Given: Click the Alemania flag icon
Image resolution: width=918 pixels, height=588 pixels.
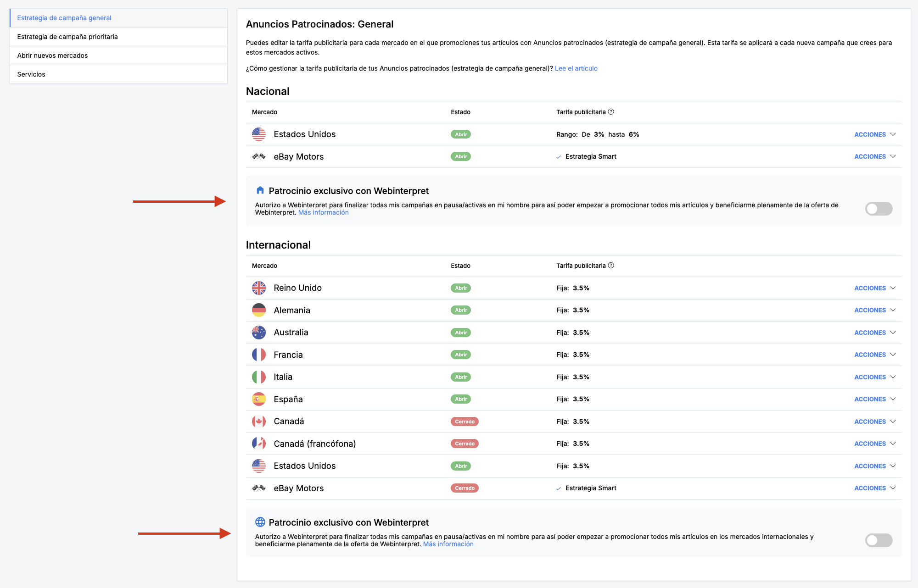Looking at the screenshot, I should point(259,310).
